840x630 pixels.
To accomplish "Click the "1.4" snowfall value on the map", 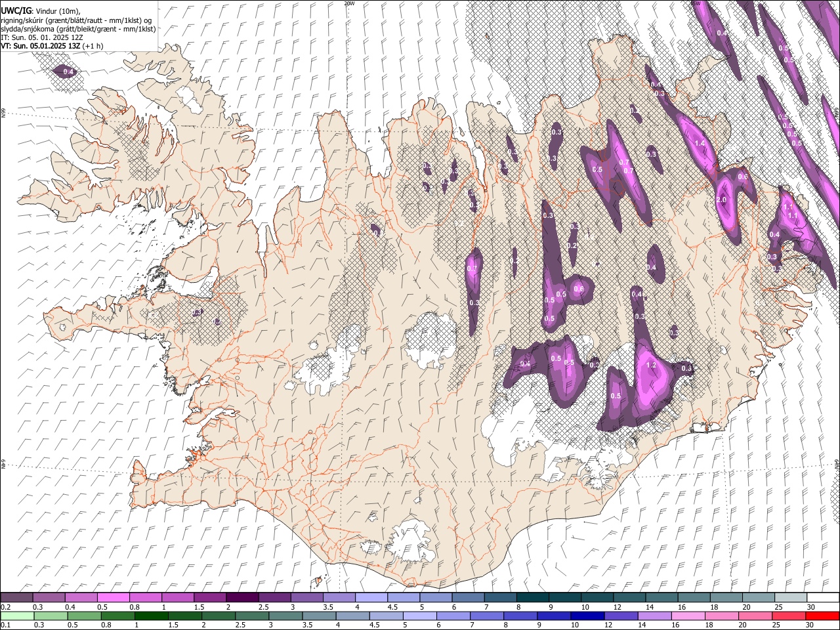I will [700, 143].
